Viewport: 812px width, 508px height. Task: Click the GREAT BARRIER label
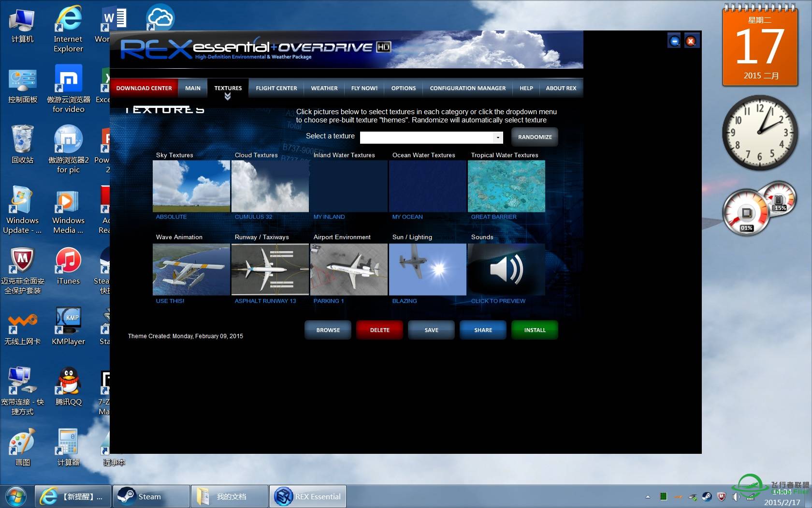[x=494, y=217]
